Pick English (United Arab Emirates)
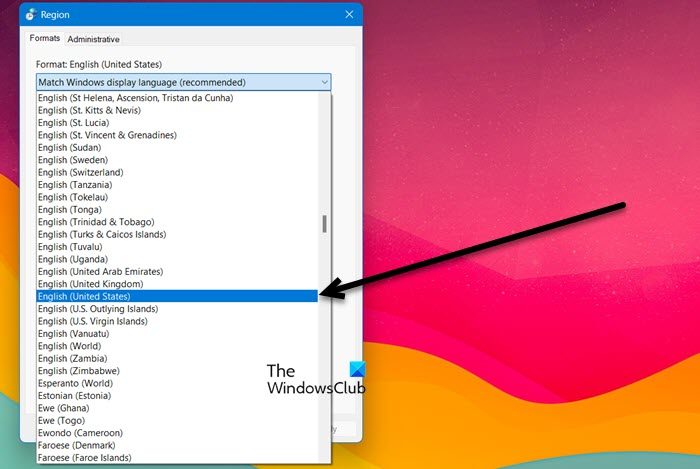 tap(177, 272)
